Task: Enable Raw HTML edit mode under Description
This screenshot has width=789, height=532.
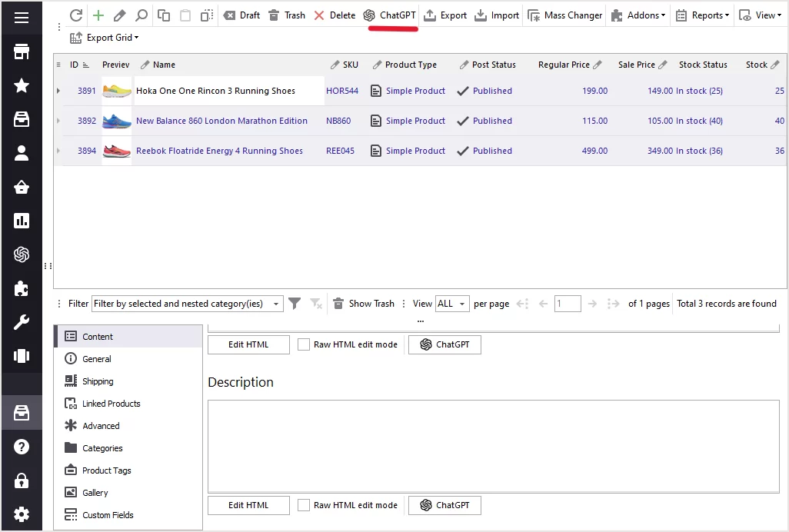Action: click(x=304, y=505)
